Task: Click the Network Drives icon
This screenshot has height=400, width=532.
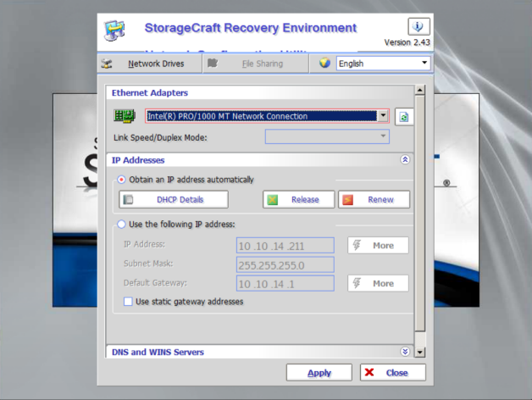Action: tap(107, 64)
